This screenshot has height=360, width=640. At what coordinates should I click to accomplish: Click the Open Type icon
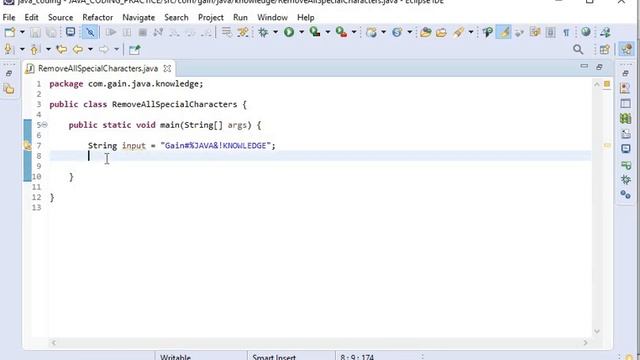click(426, 32)
